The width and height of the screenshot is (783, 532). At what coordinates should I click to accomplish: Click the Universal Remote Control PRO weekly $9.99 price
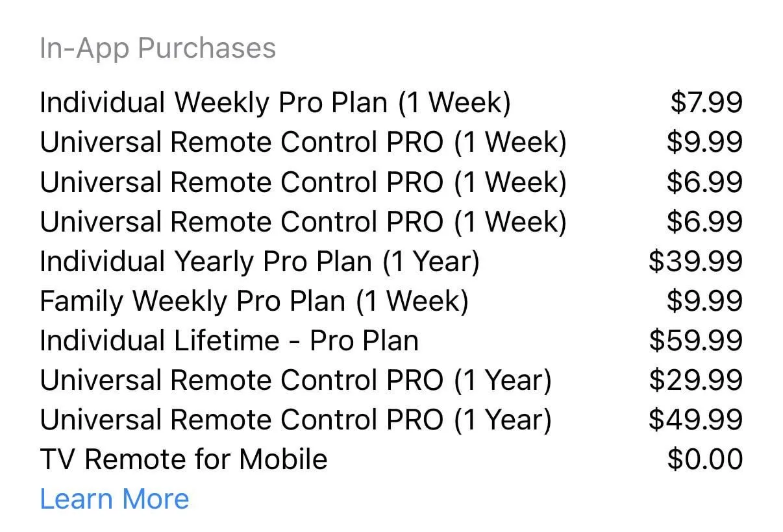tap(705, 143)
